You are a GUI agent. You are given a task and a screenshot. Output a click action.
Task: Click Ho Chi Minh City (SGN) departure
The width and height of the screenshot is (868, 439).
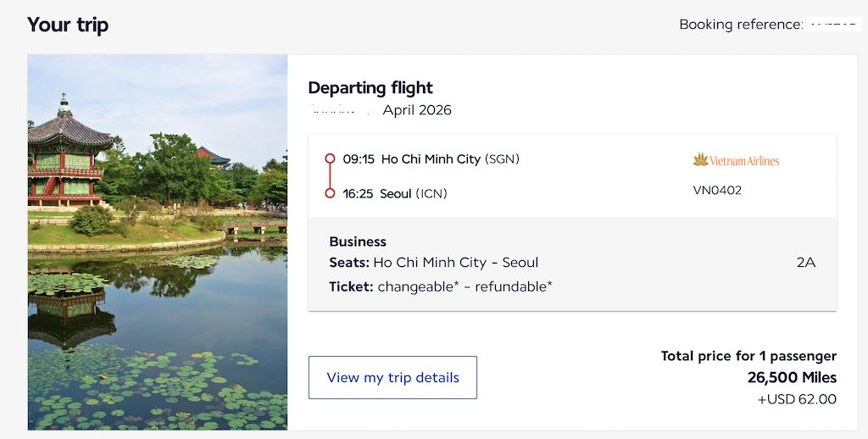[450, 158]
